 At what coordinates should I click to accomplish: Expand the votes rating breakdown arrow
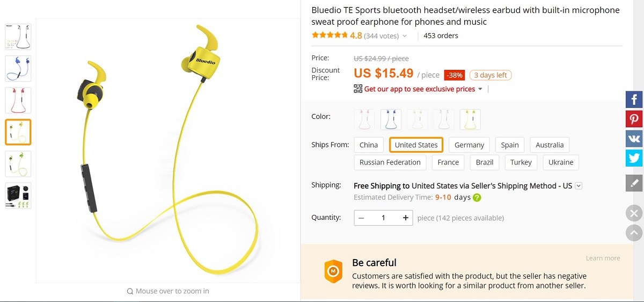(405, 36)
